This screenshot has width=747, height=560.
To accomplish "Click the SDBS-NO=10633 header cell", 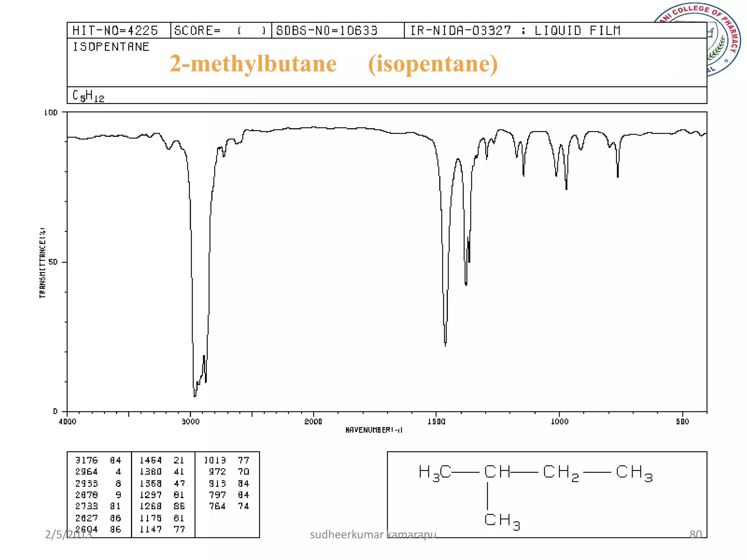I will click(x=338, y=30).
